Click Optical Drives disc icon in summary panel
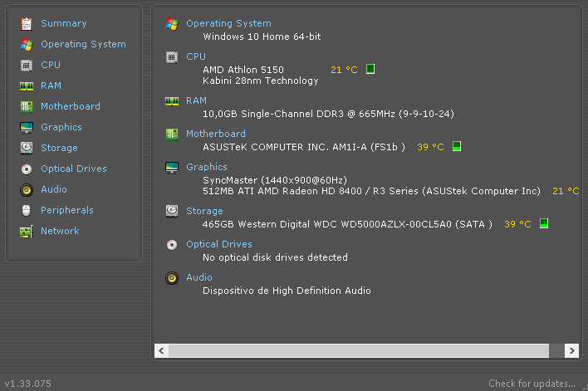The width and height of the screenshot is (588, 391). [x=172, y=245]
